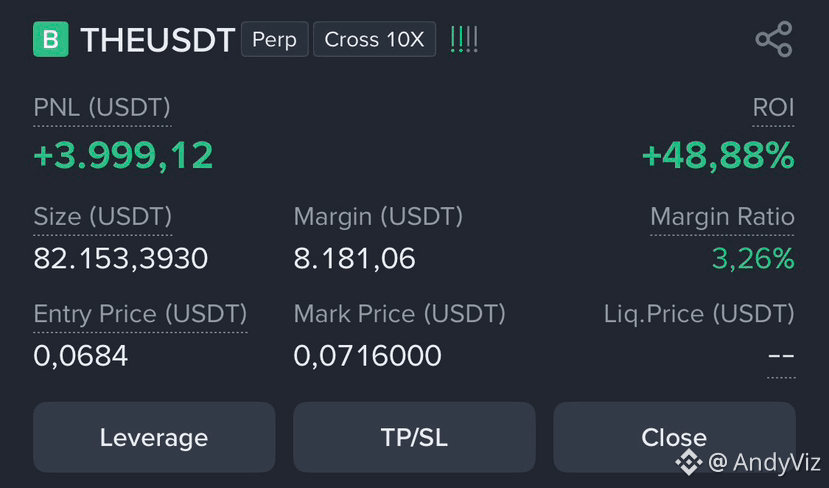Click the 0,0716000 mark price value

tap(367, 356)
